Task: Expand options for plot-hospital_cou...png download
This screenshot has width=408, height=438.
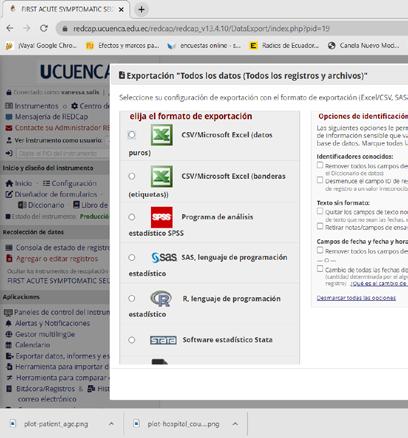Action: pyautogui.click(x=235, y=424)
